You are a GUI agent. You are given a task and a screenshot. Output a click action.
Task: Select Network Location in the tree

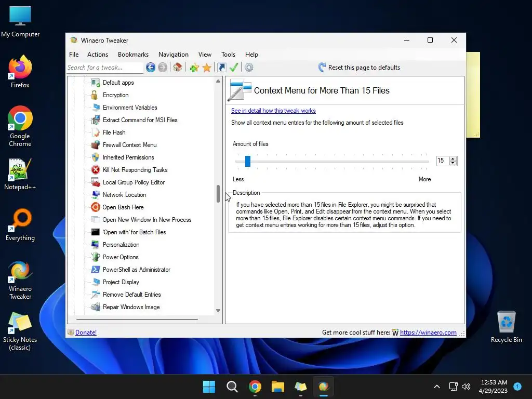[124, 195]
